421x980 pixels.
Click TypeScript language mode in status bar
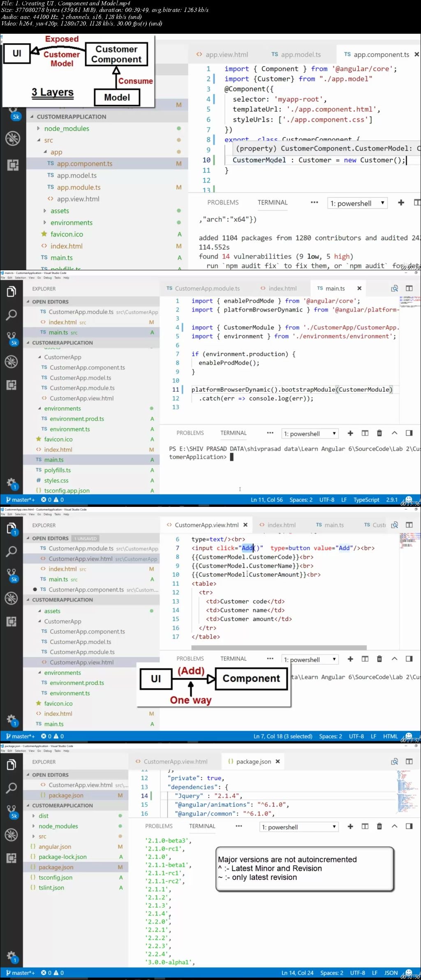point(366,499)
